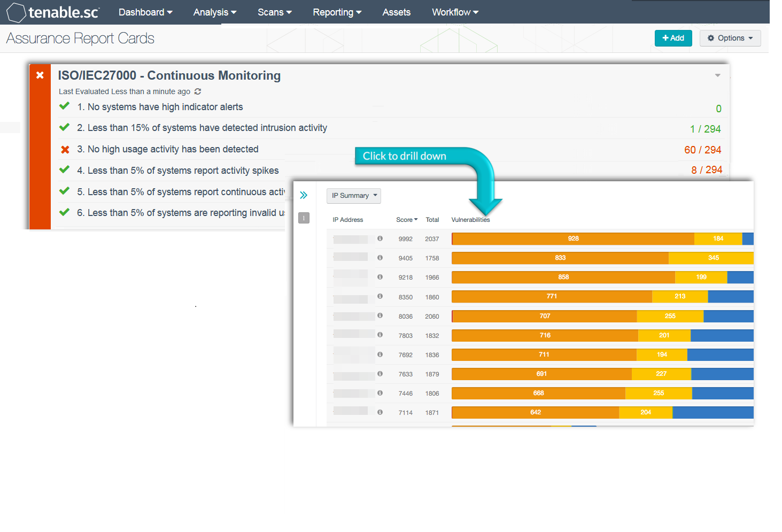Click the small gray filter count badge
The height and width of the screenshot is (532, 782).
click(x=304, y=218)
